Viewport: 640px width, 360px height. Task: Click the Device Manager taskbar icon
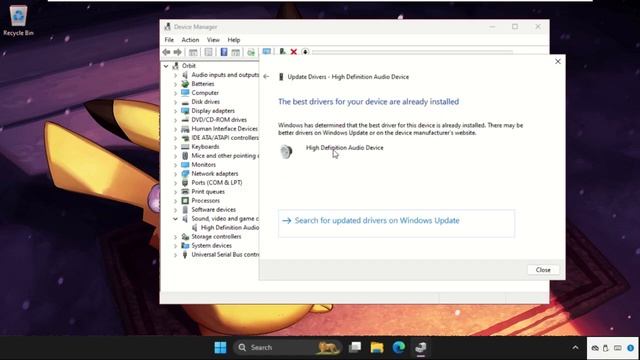click(x=421, y=347)
